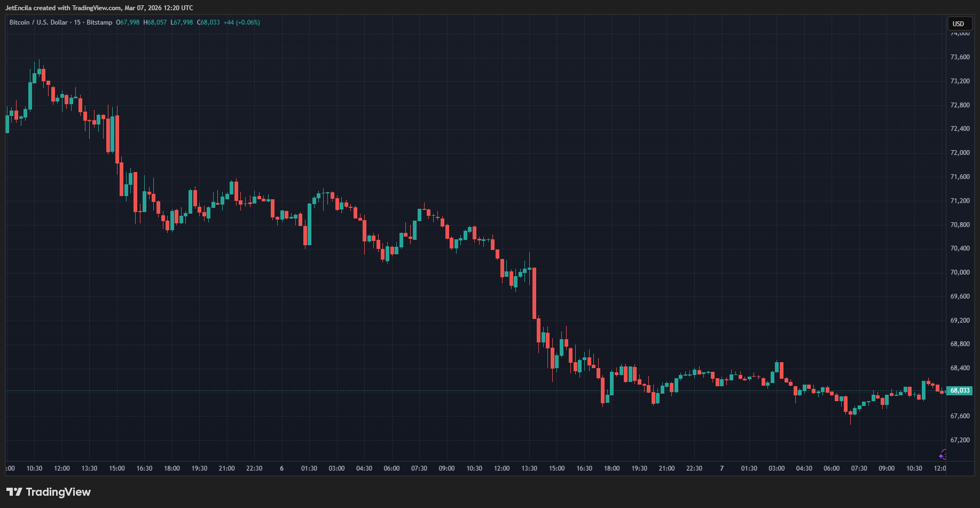Click the Low value labeled L in the legend
The image size is (980, 508).
[x=182, y=22]
